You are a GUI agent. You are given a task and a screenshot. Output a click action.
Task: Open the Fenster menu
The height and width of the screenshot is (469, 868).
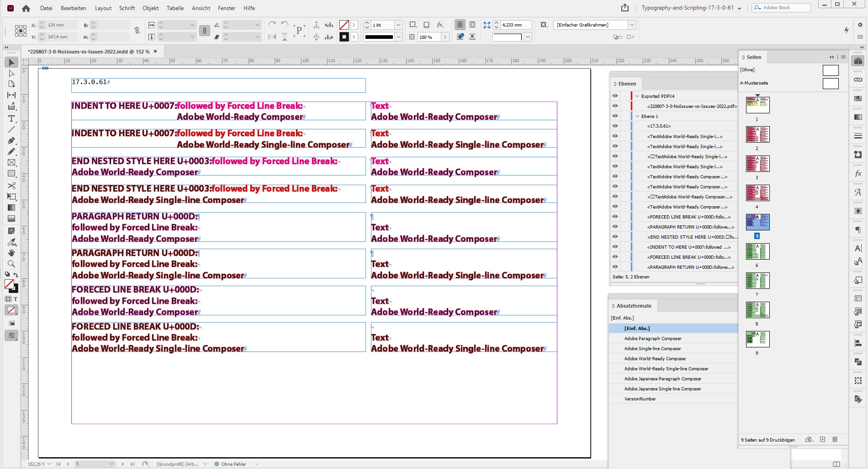(x=227, y=8)
